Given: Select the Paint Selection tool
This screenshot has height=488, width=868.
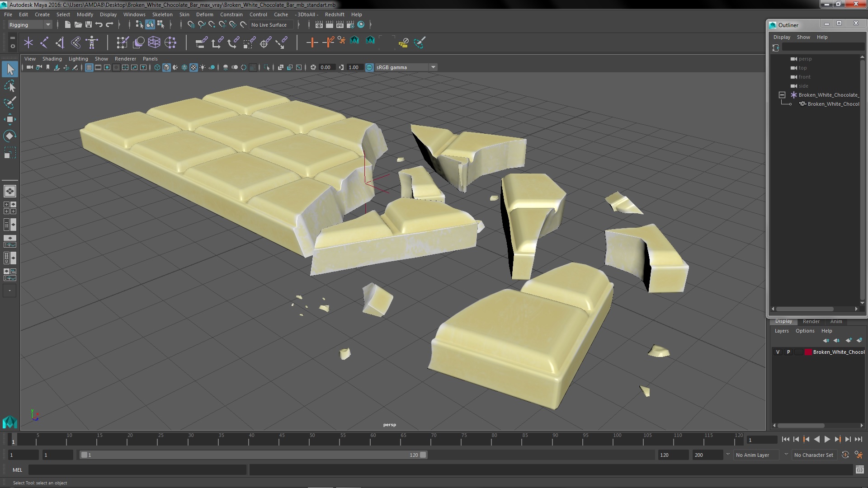Looking at the screenshot, I should (x=9, y=103).
